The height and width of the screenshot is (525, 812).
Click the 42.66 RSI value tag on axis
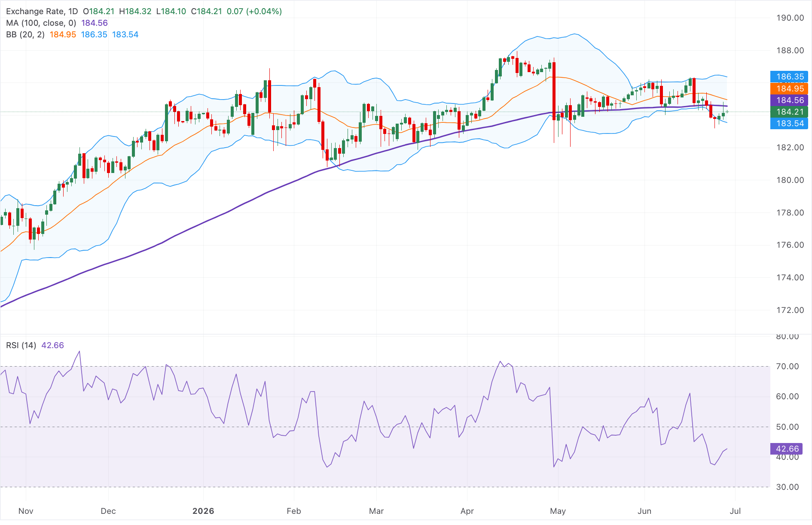pos(787,449)
